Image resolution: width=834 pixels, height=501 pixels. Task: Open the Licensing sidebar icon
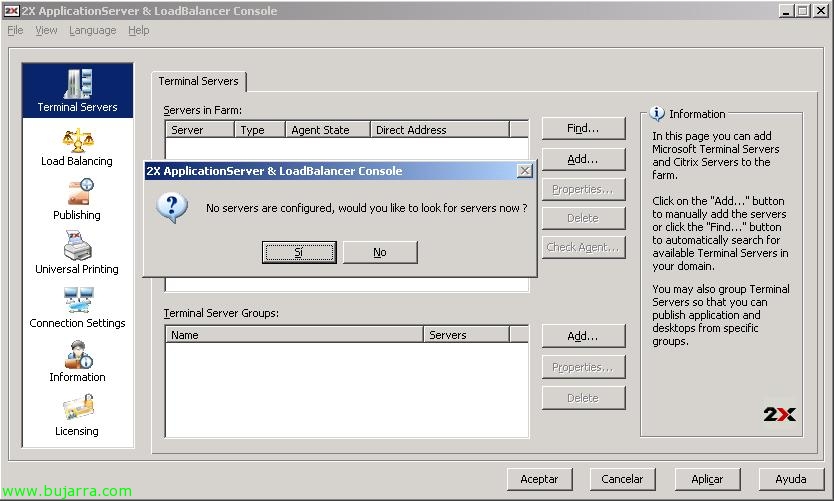point(78,408)
